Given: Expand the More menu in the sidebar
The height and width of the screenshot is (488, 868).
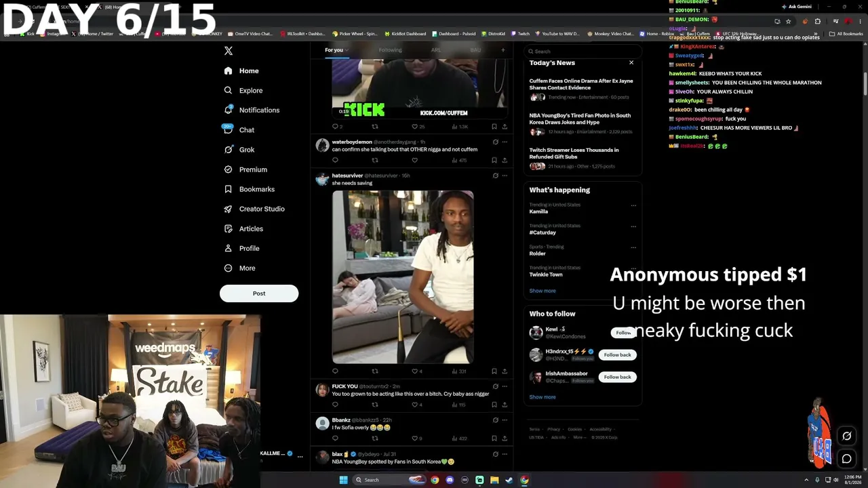Looking at the screenshot, I should (239, 268).
